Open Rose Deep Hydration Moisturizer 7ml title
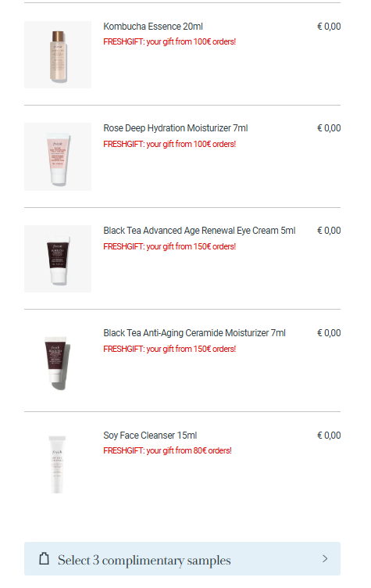This screenshot has width=371, height=588. (176, 128)
